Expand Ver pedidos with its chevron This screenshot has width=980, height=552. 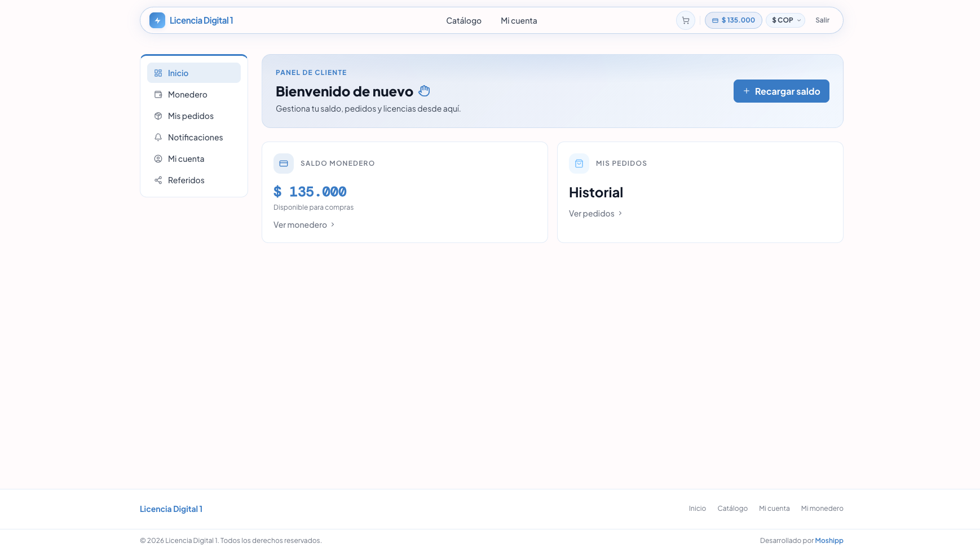pos(620,213)
